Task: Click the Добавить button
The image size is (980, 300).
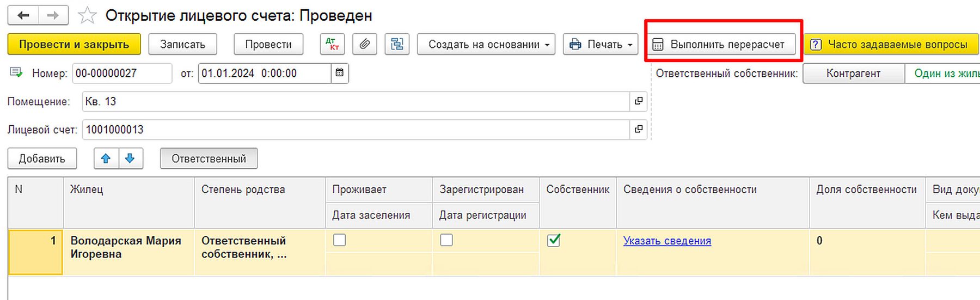Action: click(42, 158)
